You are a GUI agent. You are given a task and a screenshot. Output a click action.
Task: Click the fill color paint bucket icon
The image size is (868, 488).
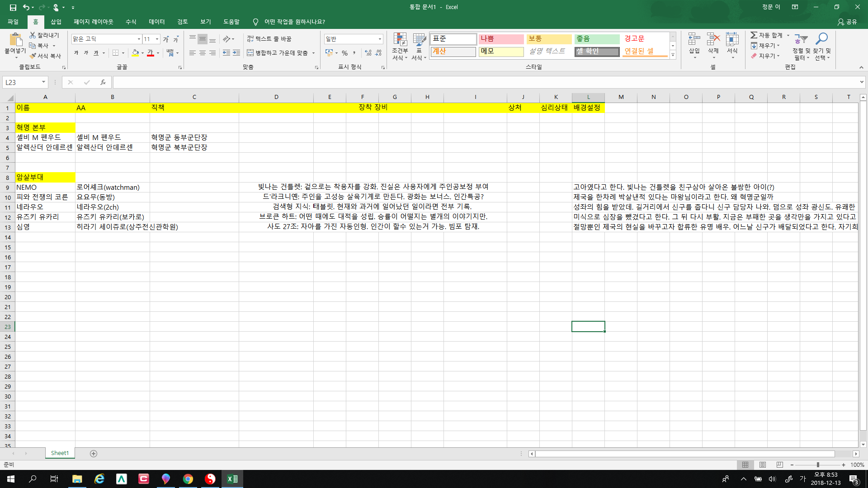point(135,53)
